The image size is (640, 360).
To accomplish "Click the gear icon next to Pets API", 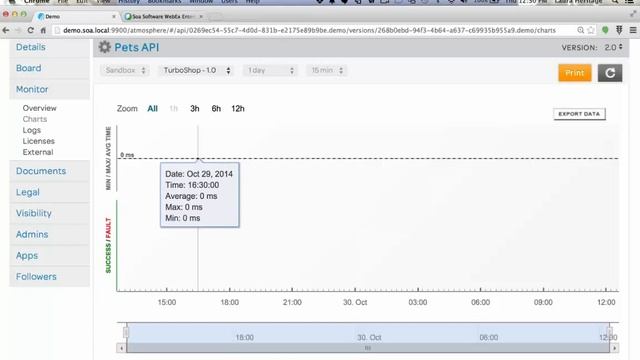I will 104,47.
